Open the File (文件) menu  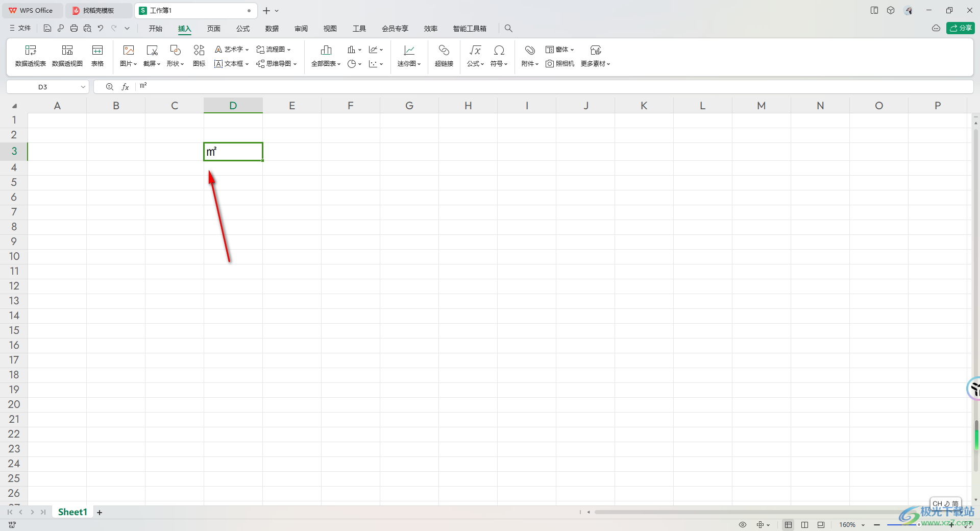20,29
